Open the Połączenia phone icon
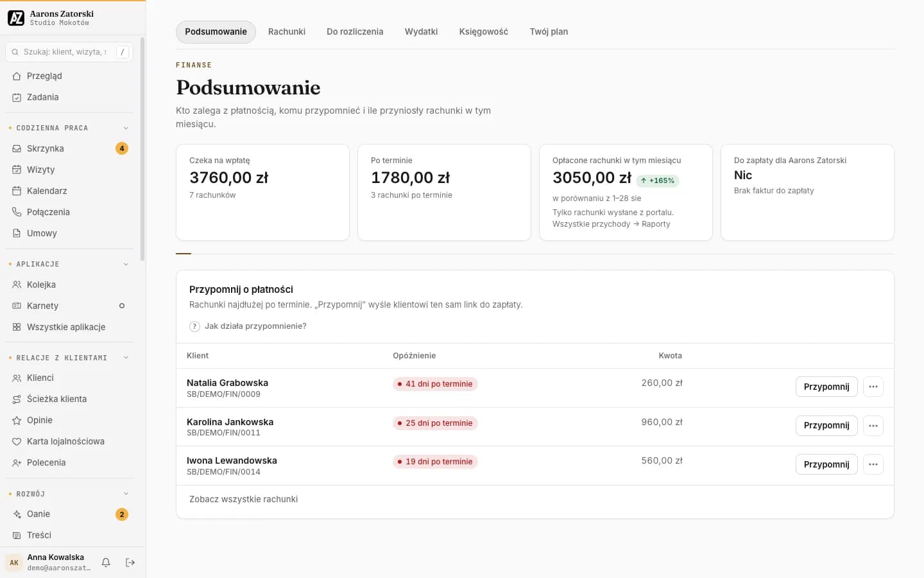The image size is (924, 578). [x=17, y=212]
